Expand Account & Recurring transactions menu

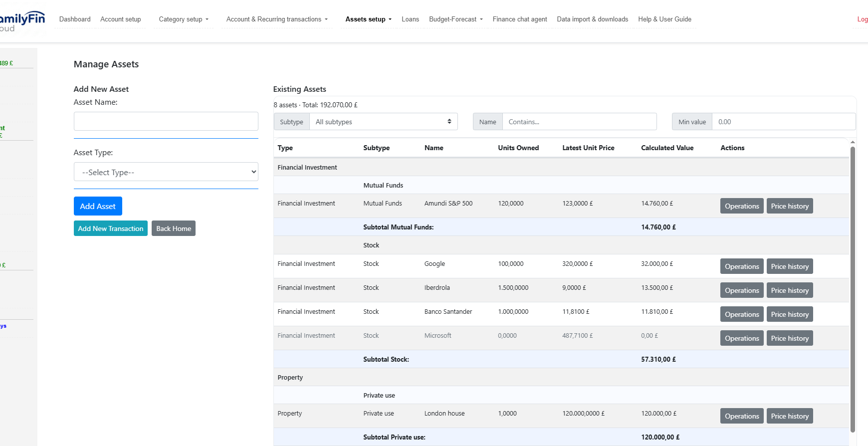[x=277, y=19]
